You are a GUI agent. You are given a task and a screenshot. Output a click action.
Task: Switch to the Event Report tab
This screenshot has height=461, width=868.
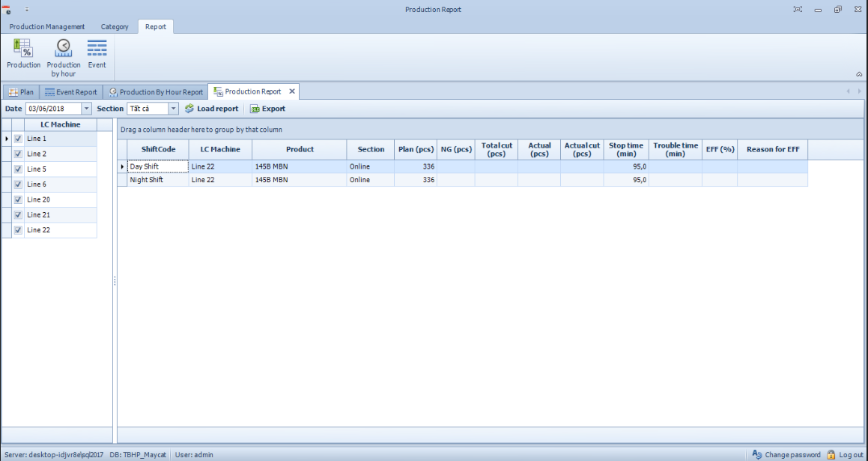pyautogui.click(x=70, y=92)
